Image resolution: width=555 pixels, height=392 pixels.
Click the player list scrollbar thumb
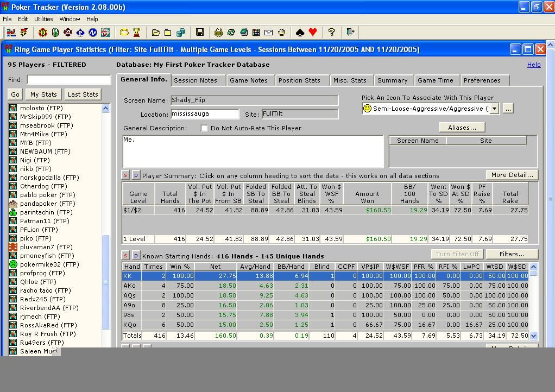[105, 282]
